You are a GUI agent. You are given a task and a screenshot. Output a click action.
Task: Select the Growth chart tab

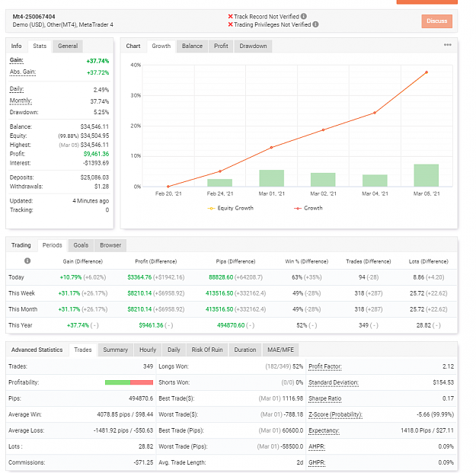(x=161, y=46)
